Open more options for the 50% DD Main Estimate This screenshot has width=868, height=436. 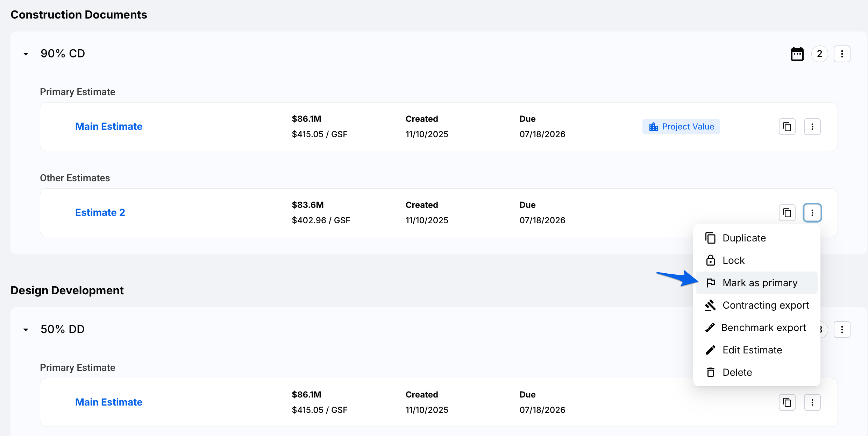(x=812, y=402)
